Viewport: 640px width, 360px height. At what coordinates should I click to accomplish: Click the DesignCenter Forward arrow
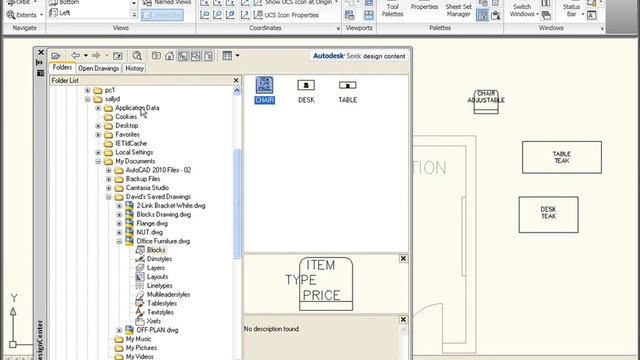click(96, 55)
